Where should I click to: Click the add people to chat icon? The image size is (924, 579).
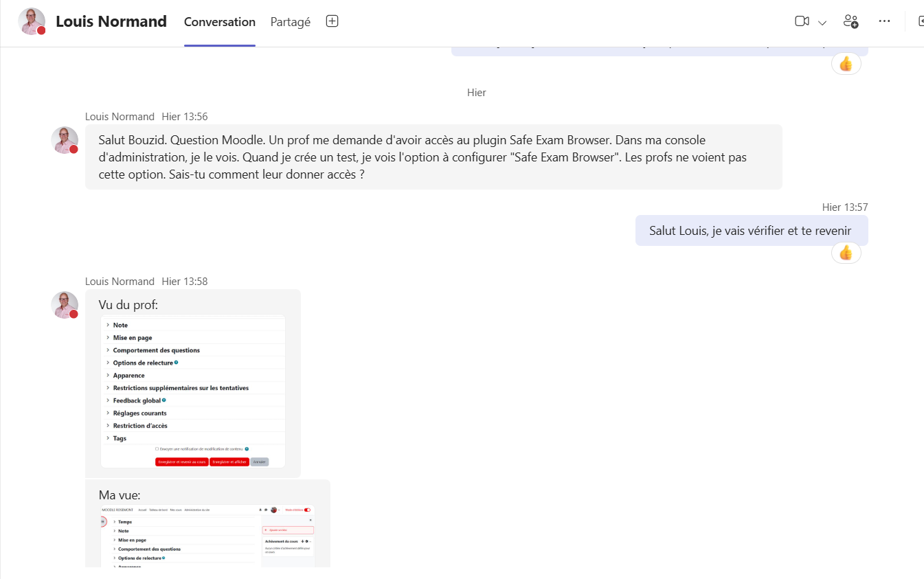tap(850, 21)
